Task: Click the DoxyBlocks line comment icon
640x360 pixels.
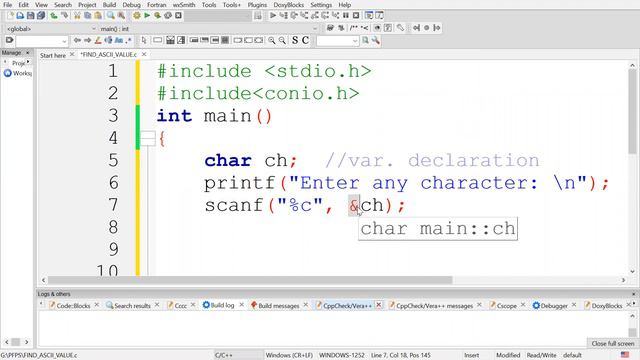Action: (x=364, y=28)
